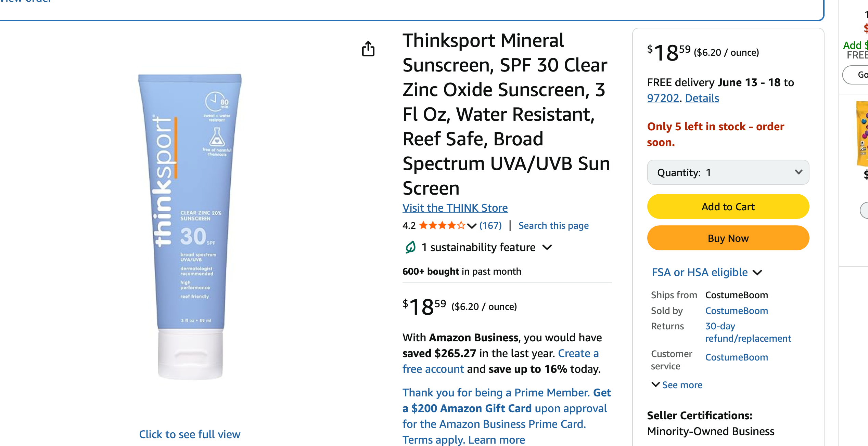Click the 97202 zip code link
Image resolution: width=868 pixels, height=446 pixels.
pos(663,98)
